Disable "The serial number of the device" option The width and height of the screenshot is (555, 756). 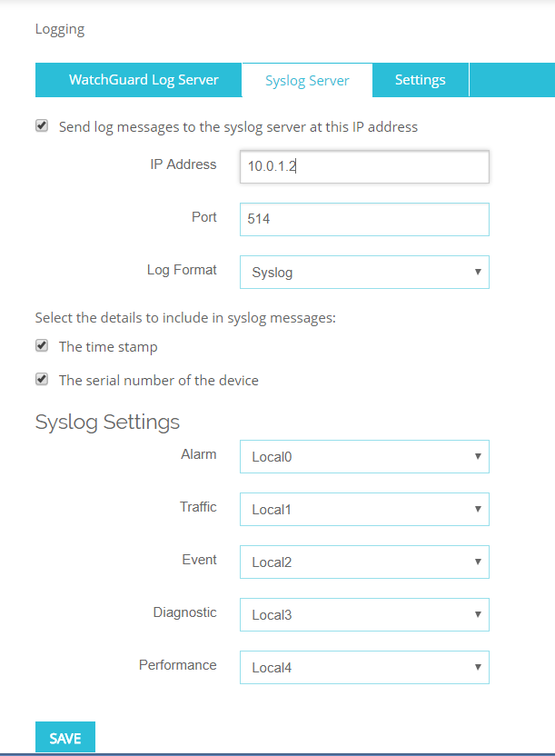42,380
